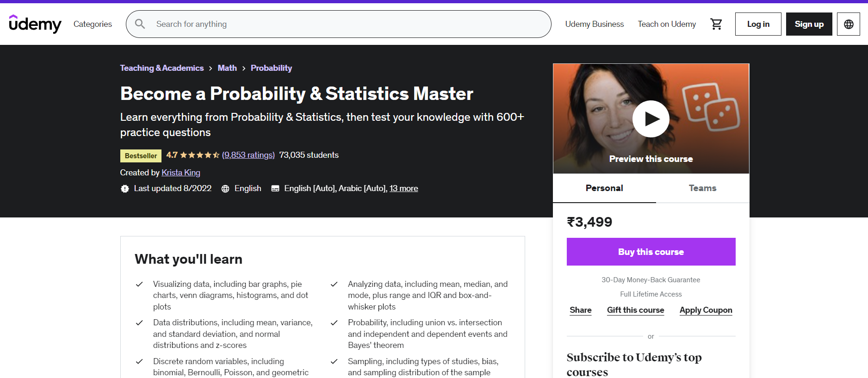Click Gift this course
868x378 pixels.
coord(635,310)
